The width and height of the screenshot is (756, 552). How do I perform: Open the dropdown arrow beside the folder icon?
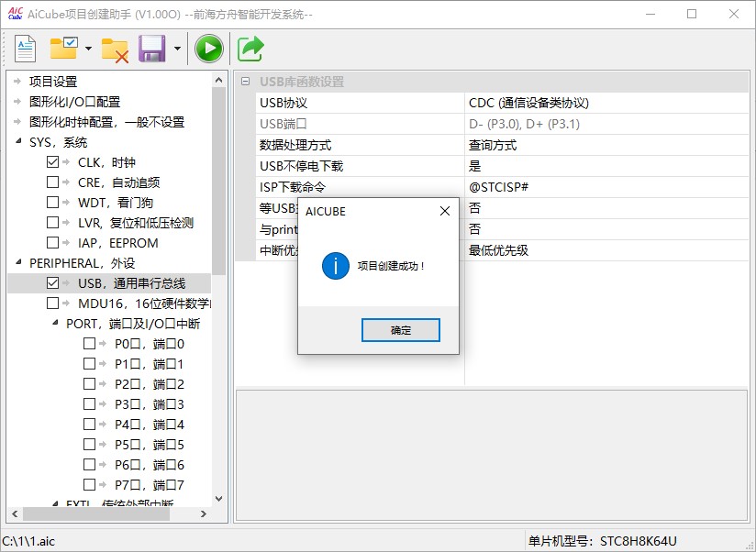click(x=88, y=49)
